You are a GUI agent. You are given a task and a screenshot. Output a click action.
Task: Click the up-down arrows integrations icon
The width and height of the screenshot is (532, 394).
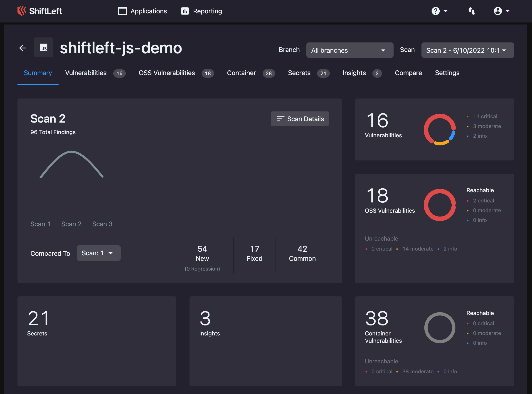coord(471,11)
